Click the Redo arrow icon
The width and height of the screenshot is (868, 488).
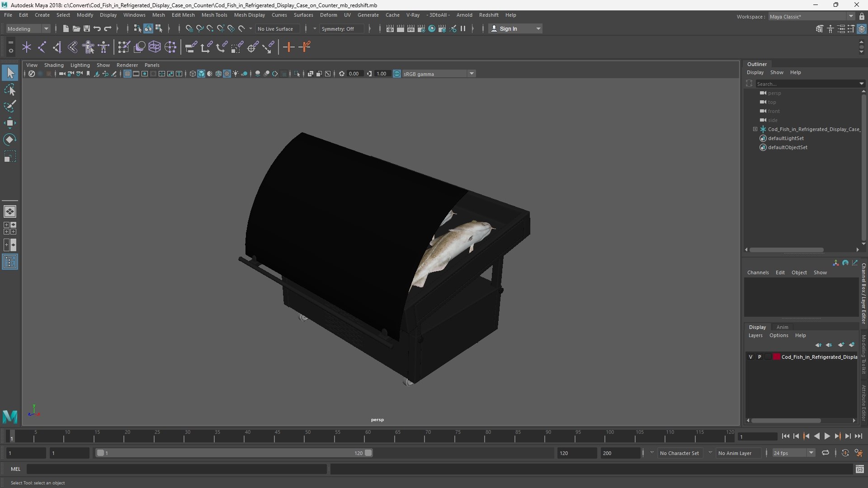108,28
